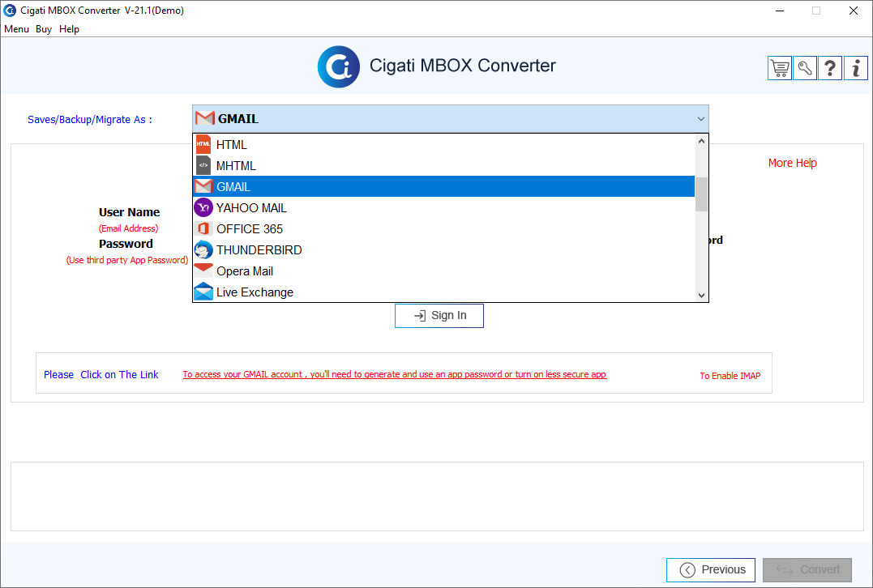Close the Cigati MBOX Converter window

854,11
